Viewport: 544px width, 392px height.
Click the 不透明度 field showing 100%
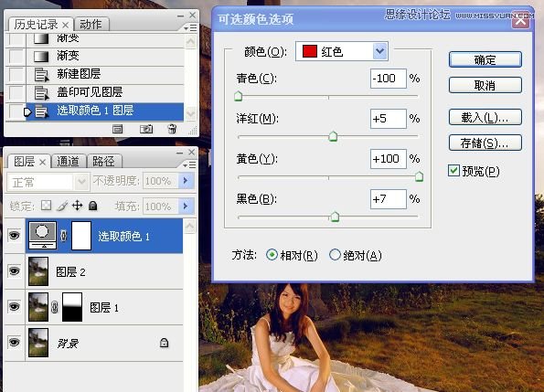(x=161, y=181)
